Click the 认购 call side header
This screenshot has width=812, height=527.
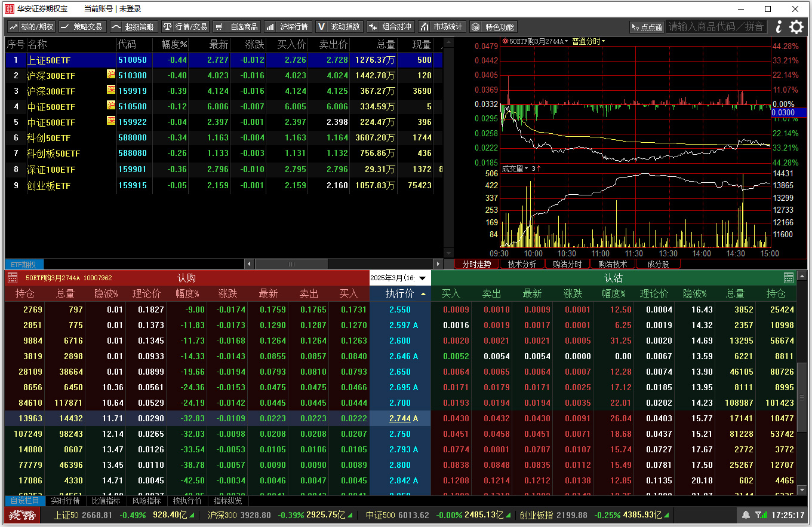pyautogui.click(x=186, y=278)
